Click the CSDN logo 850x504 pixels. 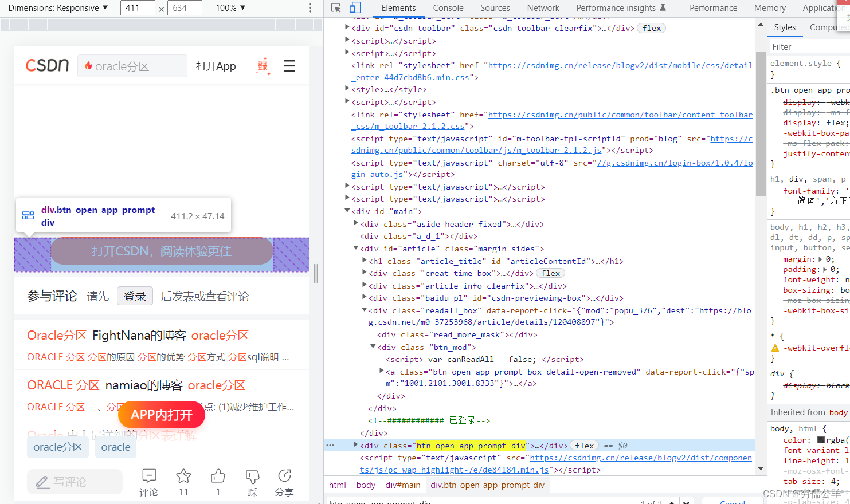click(47, 65)
